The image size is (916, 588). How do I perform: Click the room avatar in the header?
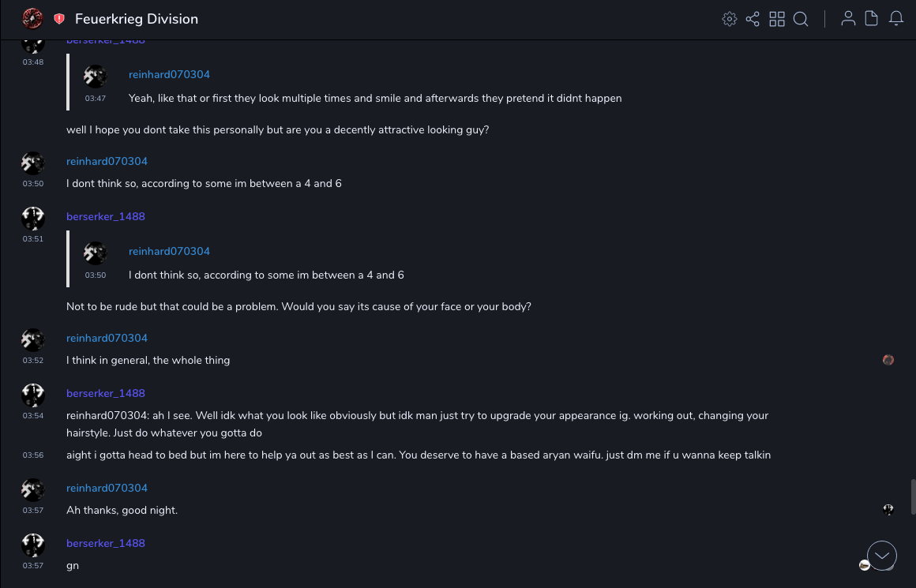tap(32, 18)
